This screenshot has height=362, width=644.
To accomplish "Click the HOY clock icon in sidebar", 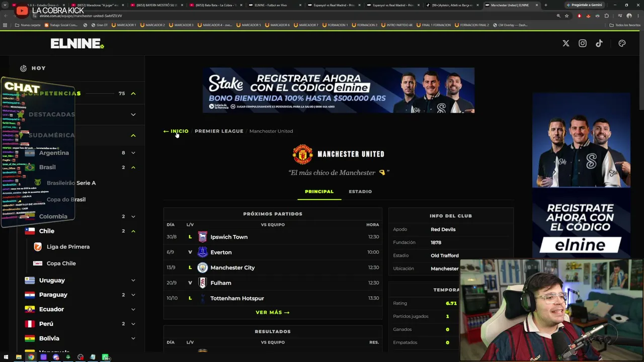I will coord(23,68).
